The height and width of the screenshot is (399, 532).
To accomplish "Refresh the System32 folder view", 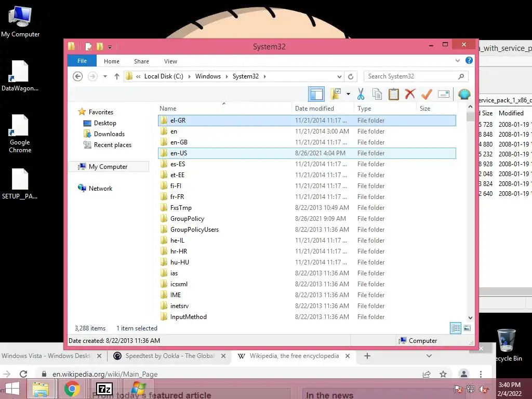I will point(351,76).
